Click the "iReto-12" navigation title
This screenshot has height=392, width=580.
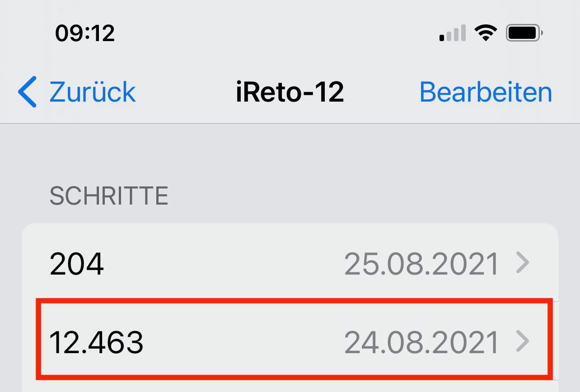coord(290,92)
